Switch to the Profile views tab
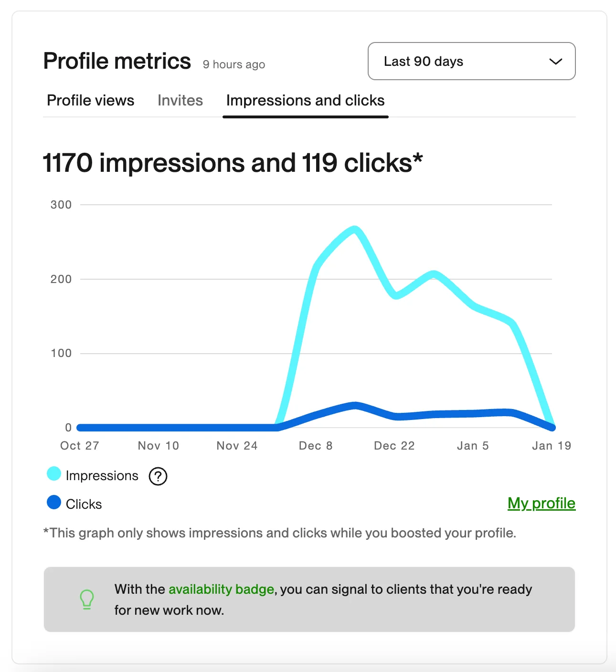Viewport: 616px width, 672px height. [90, 101]
